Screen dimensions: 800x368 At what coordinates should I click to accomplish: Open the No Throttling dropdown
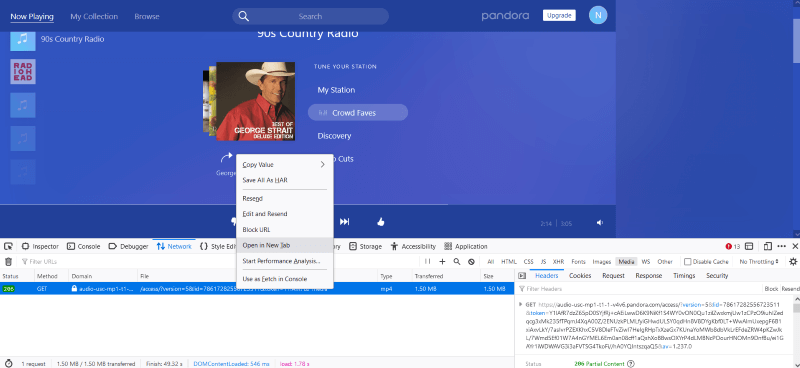(x=760, y=262)
